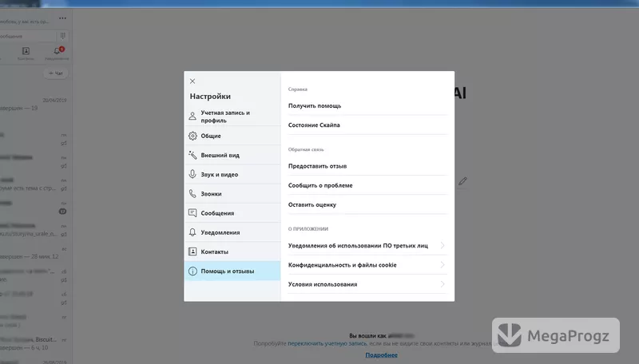Click the phone handset icon
Image resolution: width=639 pixels, height=364 pixels.
[192, 194]
